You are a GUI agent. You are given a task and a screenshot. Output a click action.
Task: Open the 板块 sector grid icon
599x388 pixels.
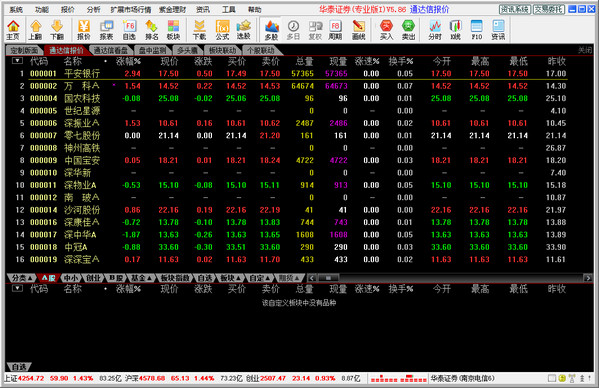point(173,30)
